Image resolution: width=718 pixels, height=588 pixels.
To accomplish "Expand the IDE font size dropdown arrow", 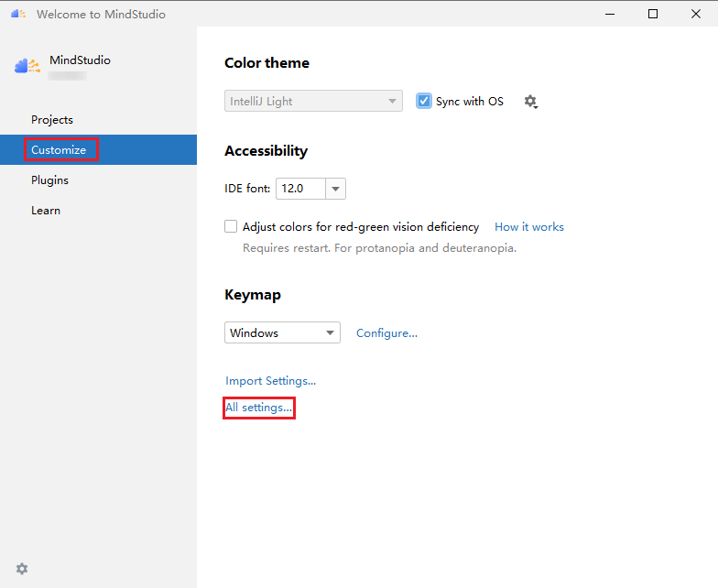I will 335,189.
